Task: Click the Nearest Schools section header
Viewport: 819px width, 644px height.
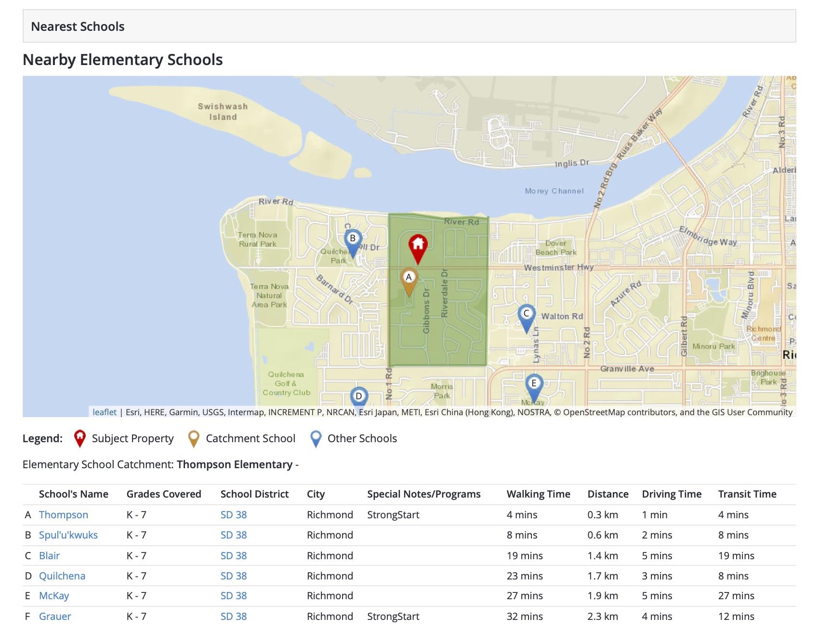Action: (x=78, y=26)
